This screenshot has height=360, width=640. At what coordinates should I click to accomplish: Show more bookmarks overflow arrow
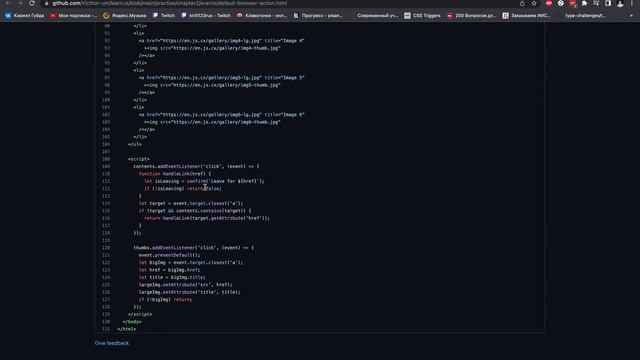(x=631, y=16)
